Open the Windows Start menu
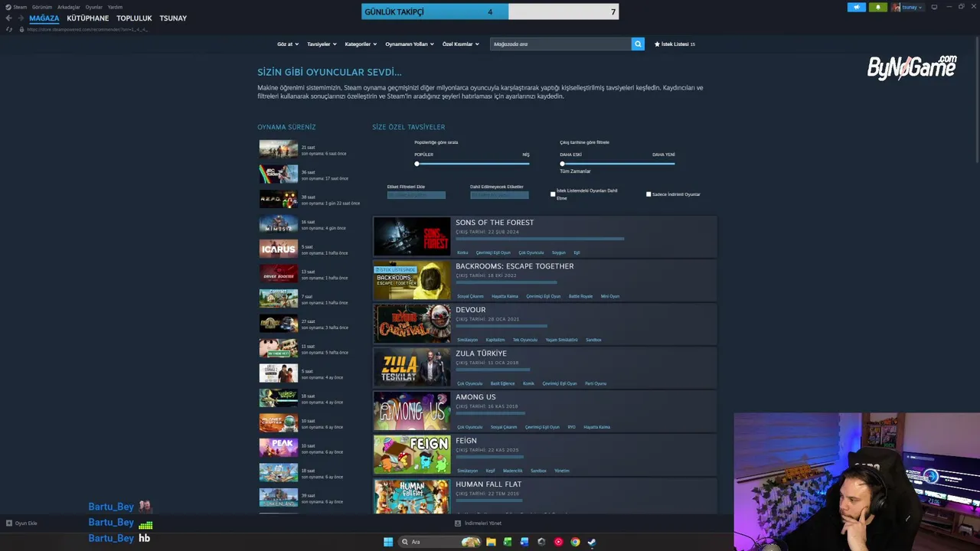This screenshot has width=980, height=551. point(388,542)
